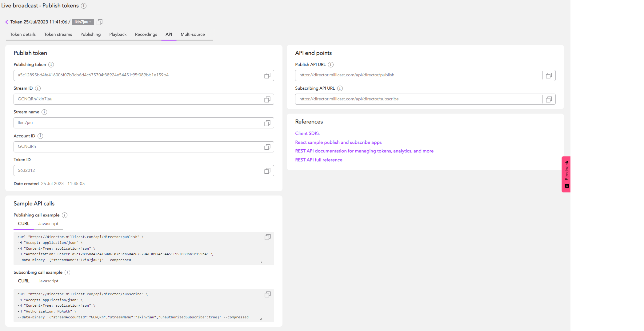Copy the Stream name field
Screen dimensions: 644x331
pyautogui.click(x=267, y=123)
